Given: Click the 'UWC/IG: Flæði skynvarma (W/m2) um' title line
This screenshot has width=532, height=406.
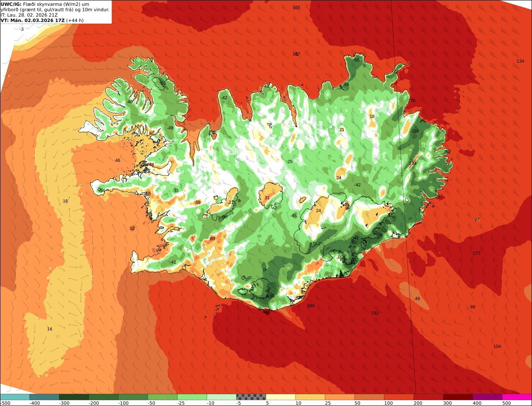Looking at the screenshot, I should [x=45, y=4].
